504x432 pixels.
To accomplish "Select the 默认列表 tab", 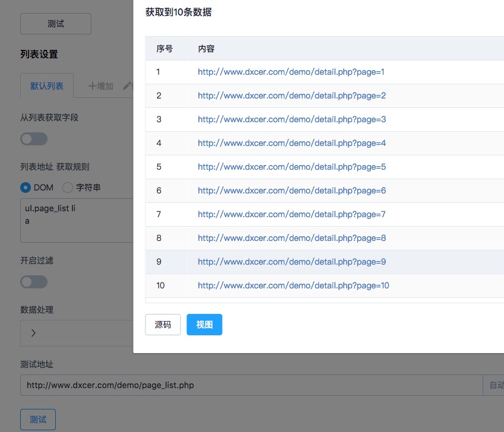I will point(47,86).
